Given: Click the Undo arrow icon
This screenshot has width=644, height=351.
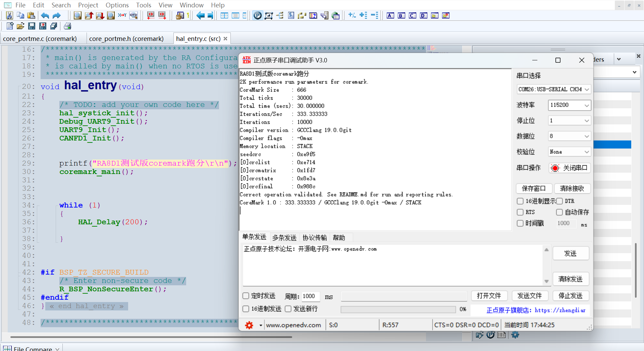Looking at the screenshot, I should (x=45, y=15).
